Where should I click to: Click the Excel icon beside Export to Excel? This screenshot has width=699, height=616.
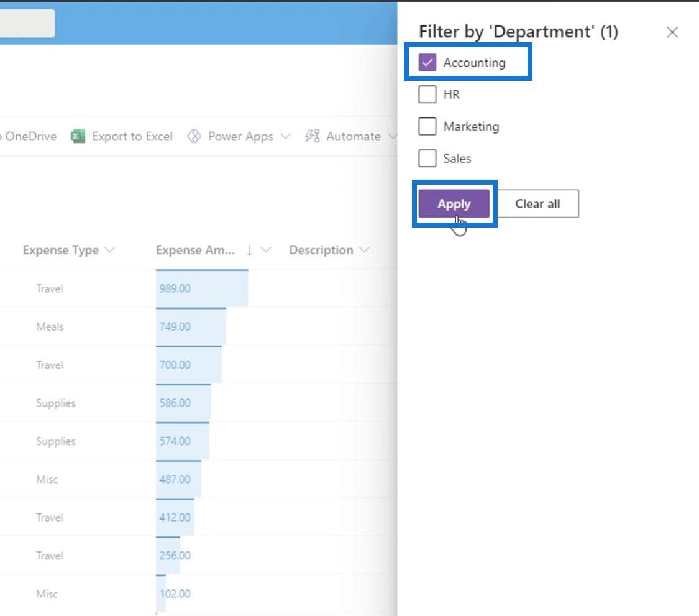coord(78,136)
